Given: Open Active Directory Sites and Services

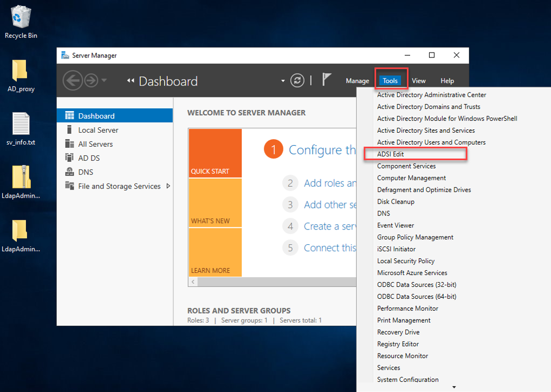Looking at the screenshot, I should (426, 130).
